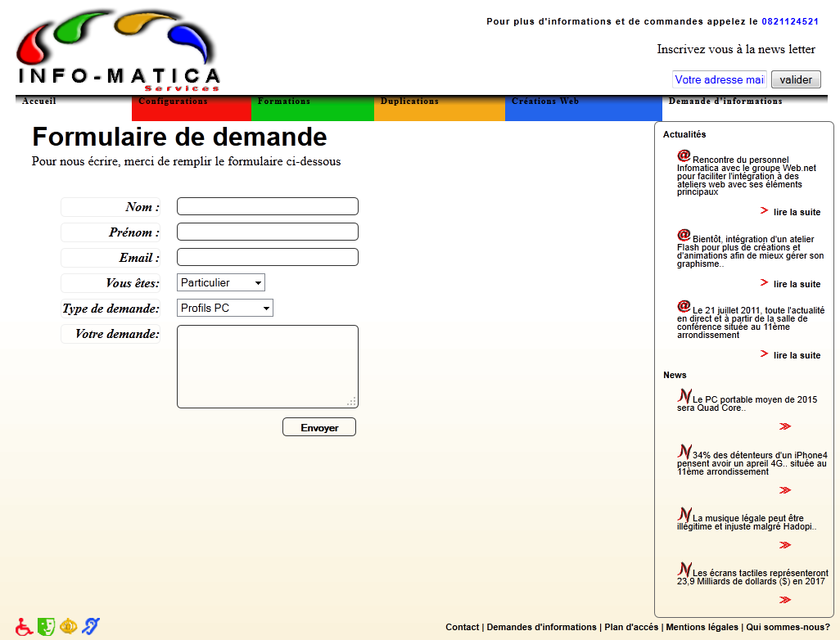The height and width of the screenshot is (640, 840).
Task: Click the Info-Matica Services logo
Action: pos(119,51)
